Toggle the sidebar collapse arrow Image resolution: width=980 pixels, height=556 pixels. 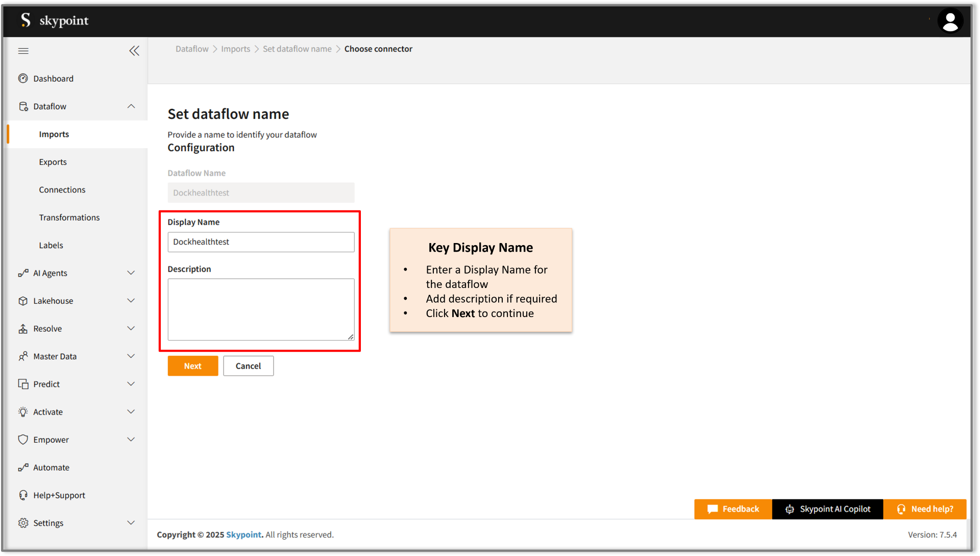click(134, 51)
